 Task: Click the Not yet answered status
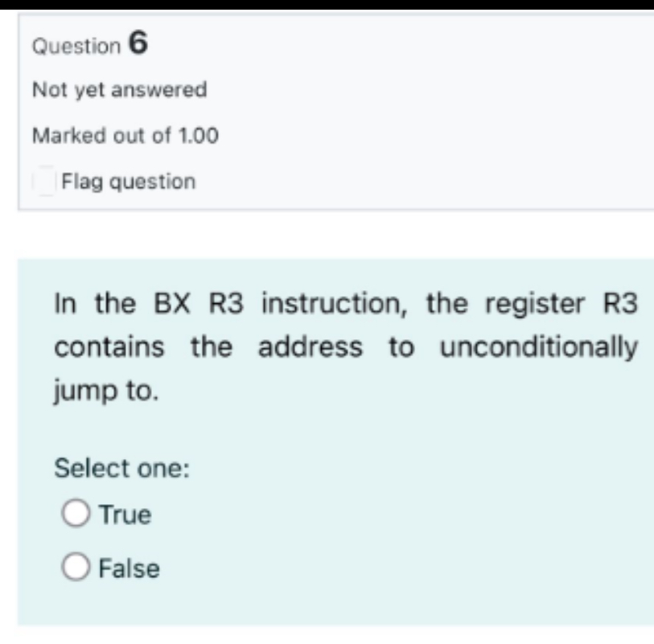[x=117, y=88]
